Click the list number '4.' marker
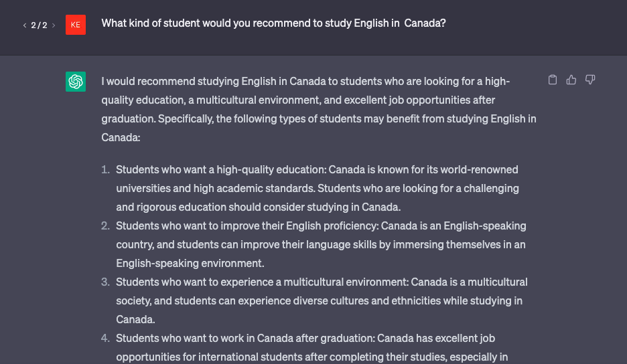Image resolution: width=627 pixels, height=364 pixels. 105,339
